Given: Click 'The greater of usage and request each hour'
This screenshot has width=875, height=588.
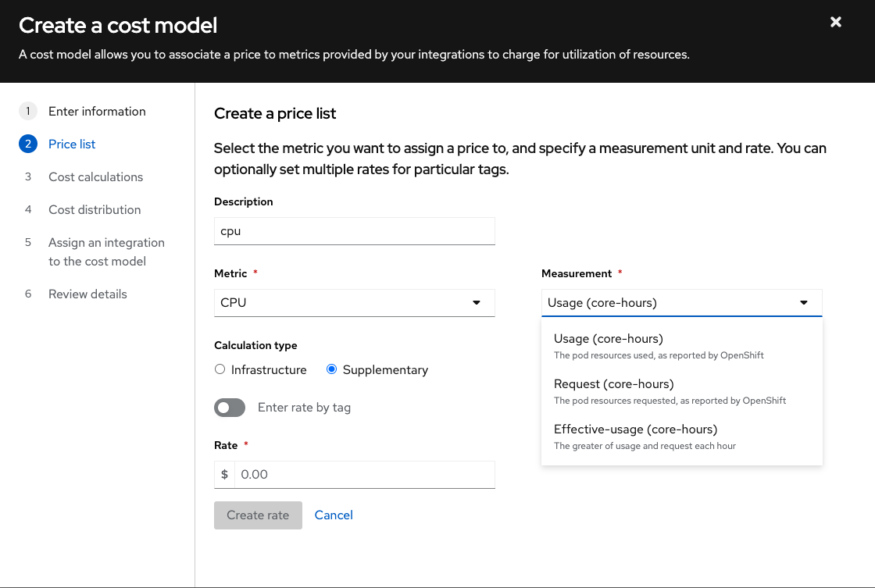Looking at the screenshot, I should (645, 446).
